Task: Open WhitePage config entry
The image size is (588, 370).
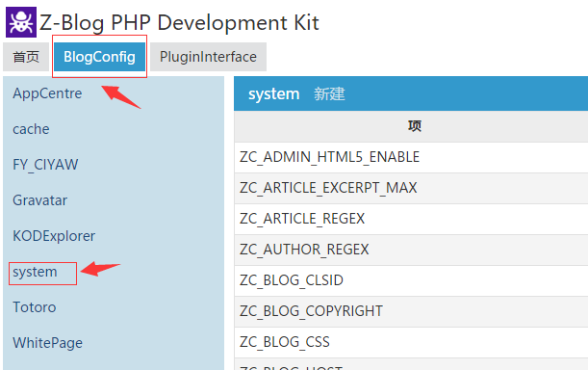Action: click(x=47, y=343)
